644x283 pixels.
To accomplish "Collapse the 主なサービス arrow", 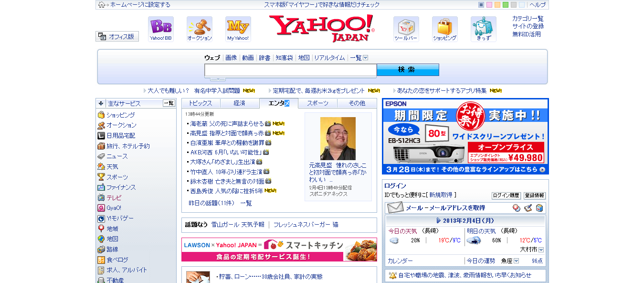I will pyautogui.click(x=101, y=103).
